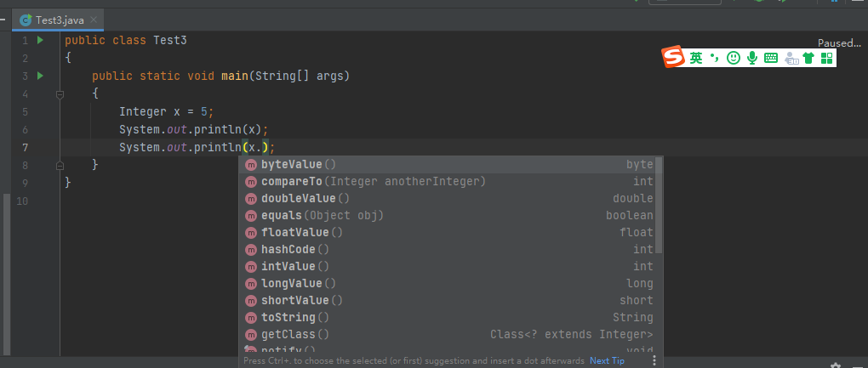
Task: Click the Sogou input method logo
Action: [x=674, y=58]
